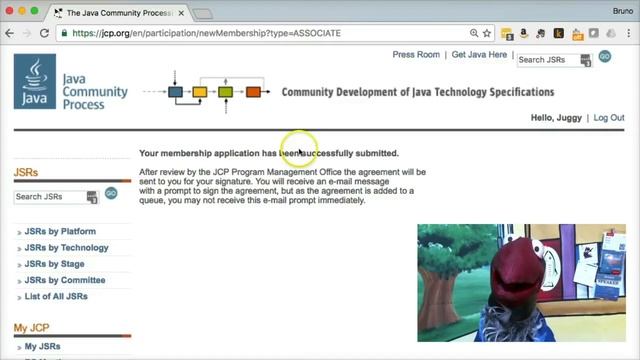The height and width of the screenshot is (360, 640).
Task: Open a new browser tab
Action: (202, 14)
